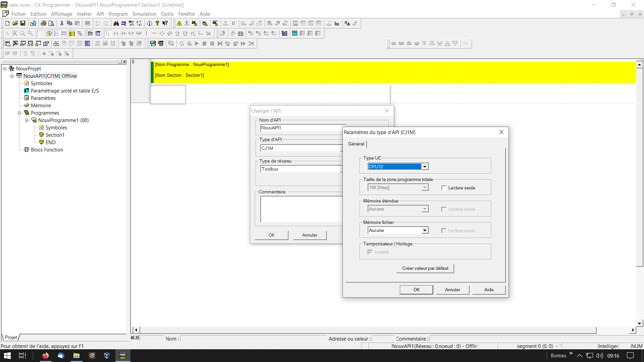The width and height of the screenshot is (644, 362).
Task: Click Annuler in Paramètres du type d'API dialog
Action: 452,290
